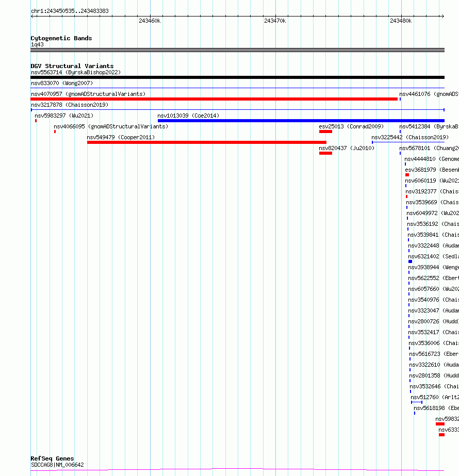Open the nsv820437 (Ju2010) label
Viewport: 459px width, 476px height.
[x=347, y=148]
